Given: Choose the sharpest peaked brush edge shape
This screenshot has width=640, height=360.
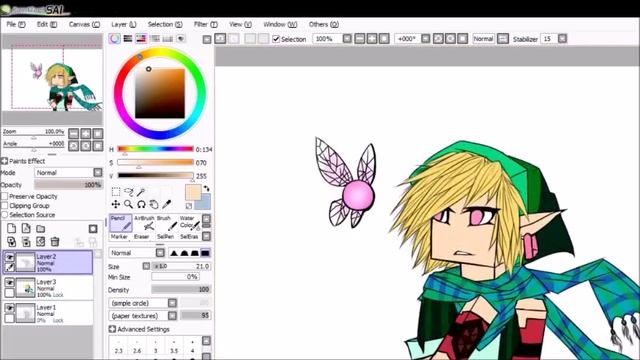Looking at the screenshot, I should [174, 253].
